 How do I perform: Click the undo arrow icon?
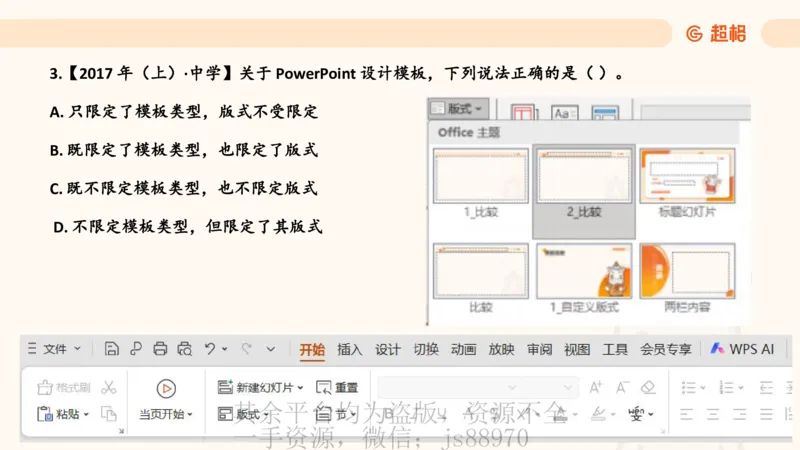point(210,349)
